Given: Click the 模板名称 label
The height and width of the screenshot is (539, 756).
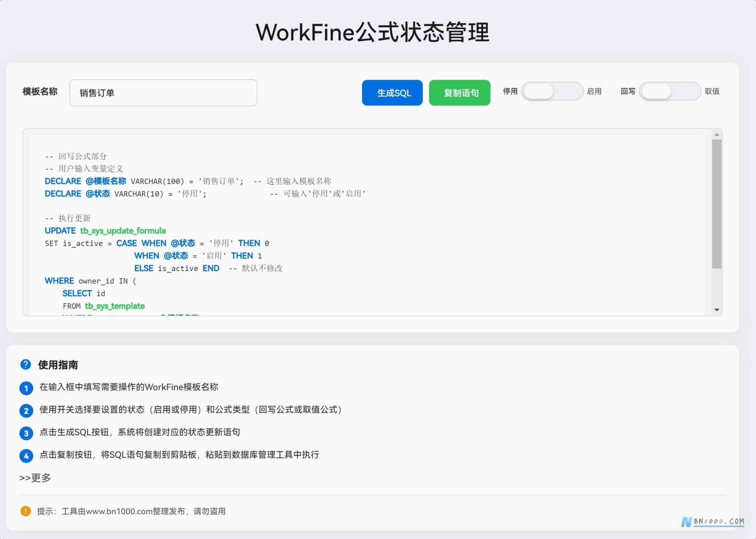Looking at the screenshot, I should [x=40, y=91].
